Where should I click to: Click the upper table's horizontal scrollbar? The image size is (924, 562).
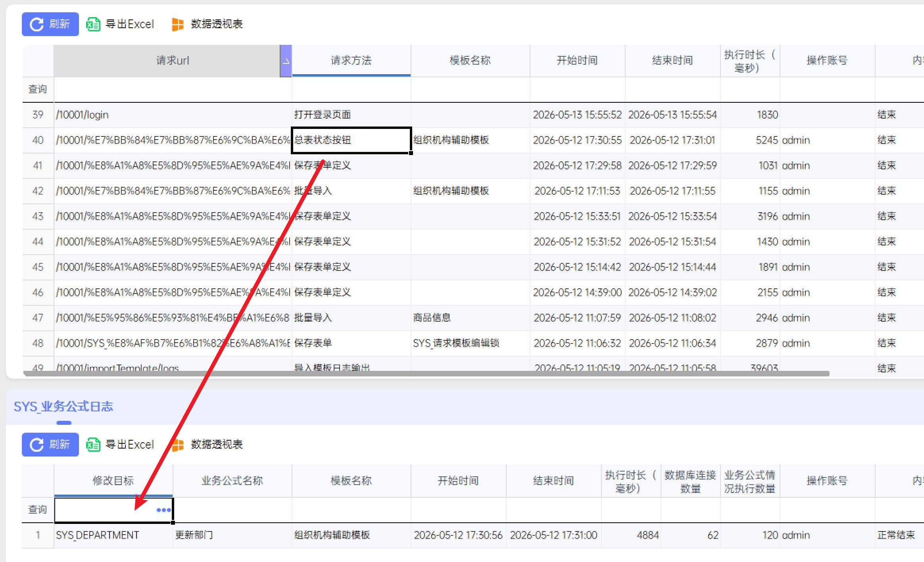point(426,373)
